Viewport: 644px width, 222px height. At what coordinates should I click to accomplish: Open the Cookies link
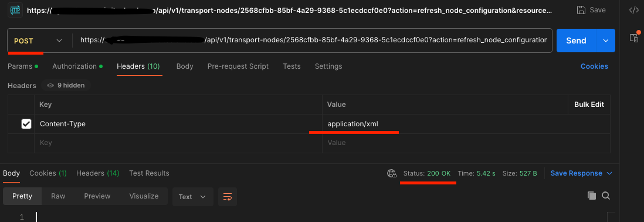click(594, 66)
